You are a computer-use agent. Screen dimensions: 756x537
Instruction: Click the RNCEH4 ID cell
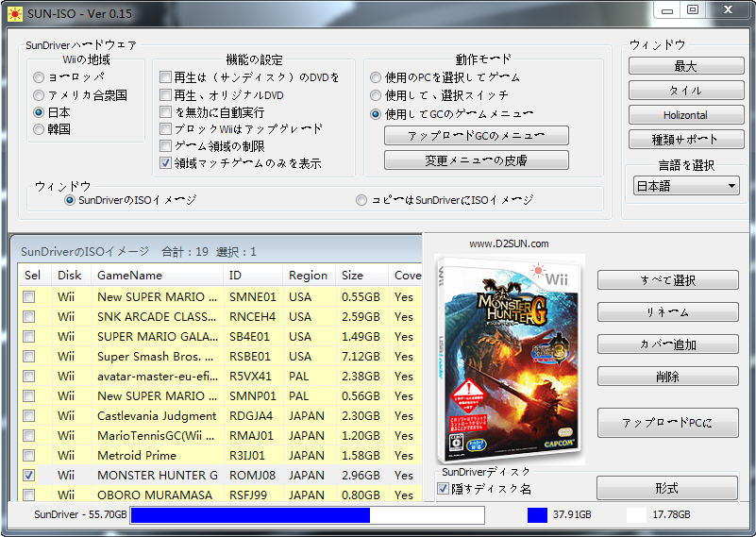(x=252, y=317)
